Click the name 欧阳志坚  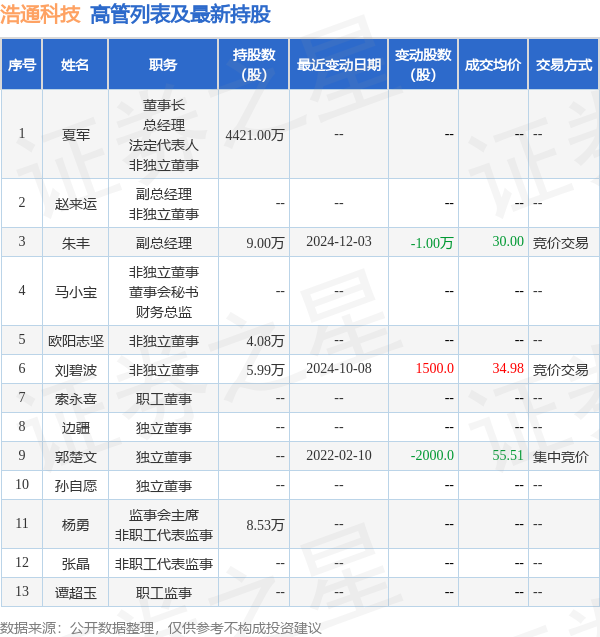coord(76,341)
